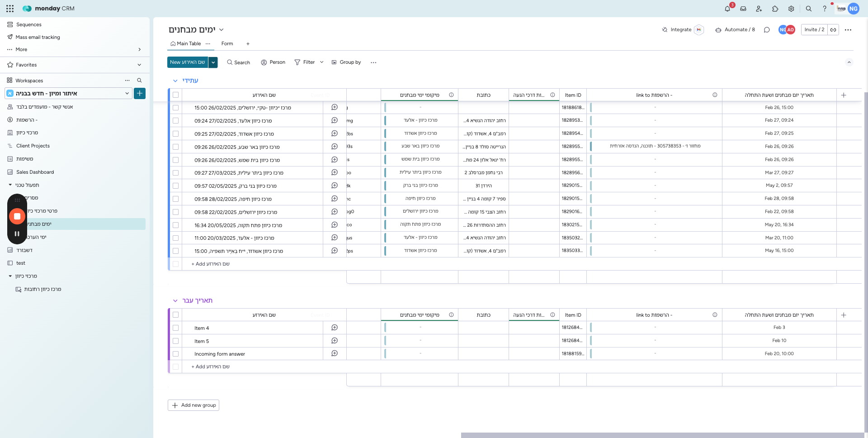Click the invite members icon in top bar
The width and height of the screenshot is (868, 438).
759,9
